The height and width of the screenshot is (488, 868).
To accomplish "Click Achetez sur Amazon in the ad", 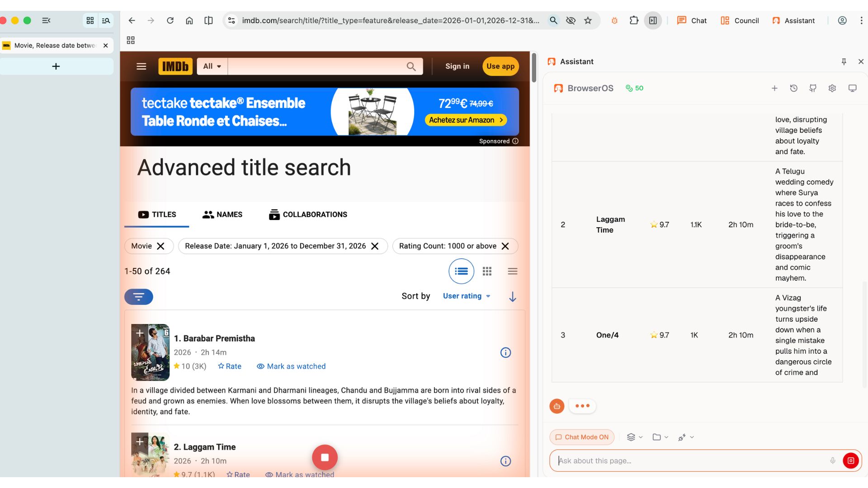I will (466, 120).
